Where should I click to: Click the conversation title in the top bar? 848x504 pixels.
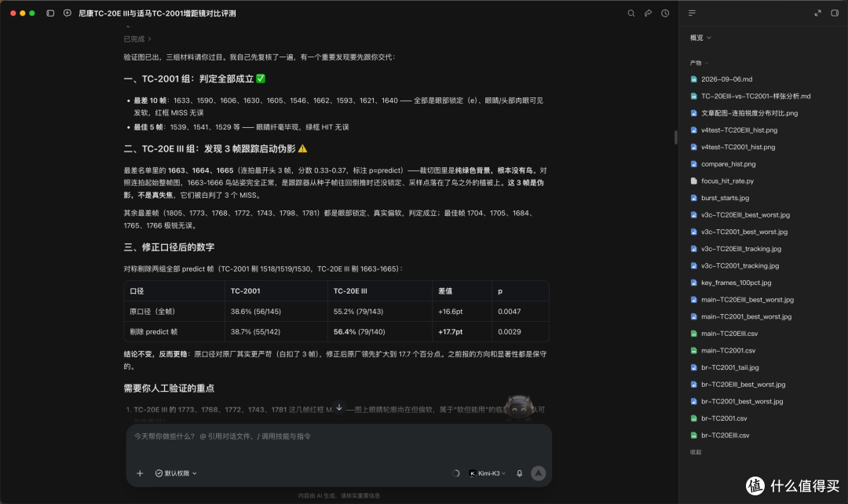157,13
